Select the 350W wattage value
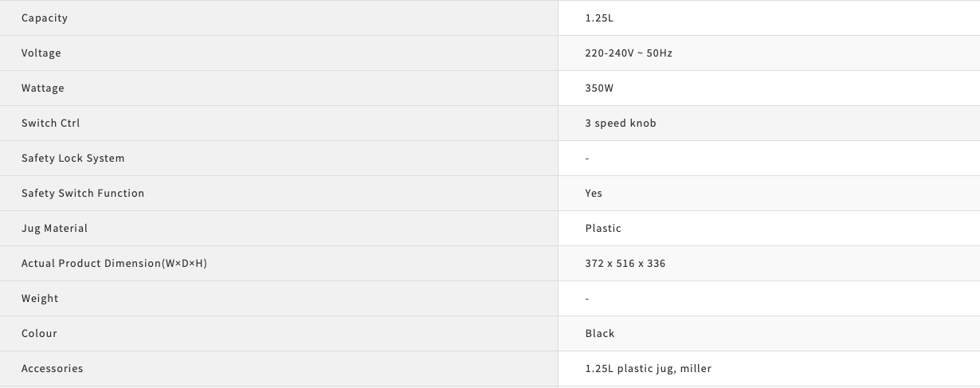This screenshot has height=388, width=980. click(599, 88)
